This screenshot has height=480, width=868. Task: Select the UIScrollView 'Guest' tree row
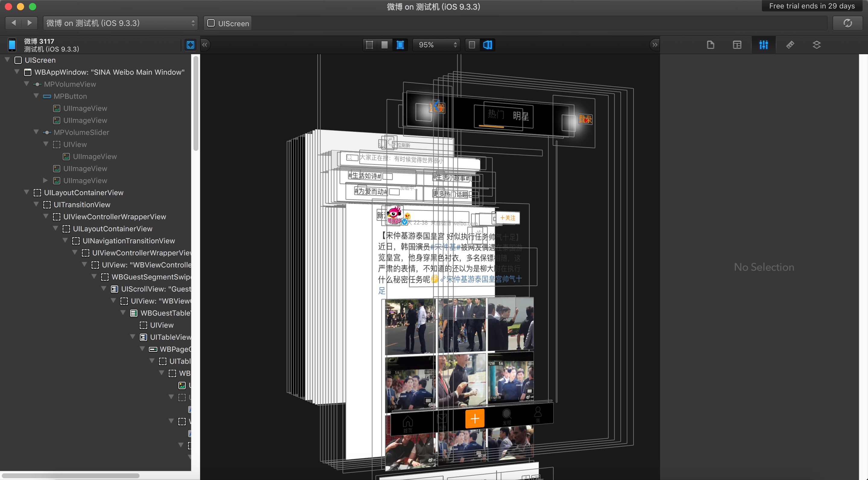point(96,289)
